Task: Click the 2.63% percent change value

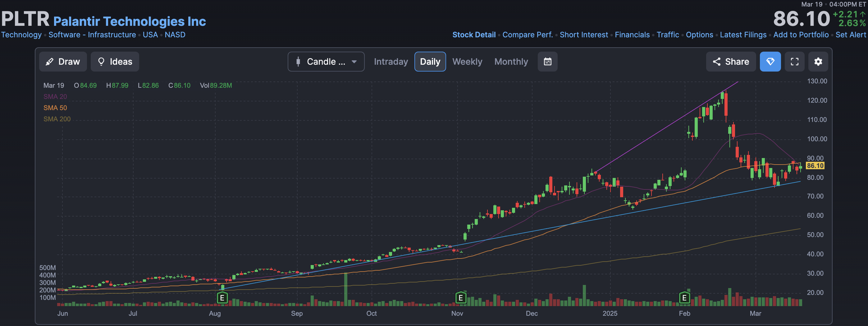Action: tap(852, 23)
